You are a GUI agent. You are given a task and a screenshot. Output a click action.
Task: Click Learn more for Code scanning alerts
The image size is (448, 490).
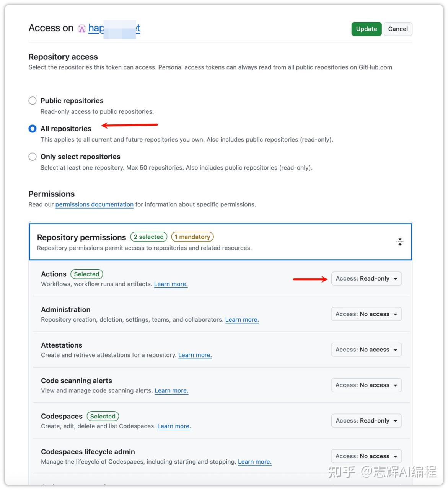[171, 391]
